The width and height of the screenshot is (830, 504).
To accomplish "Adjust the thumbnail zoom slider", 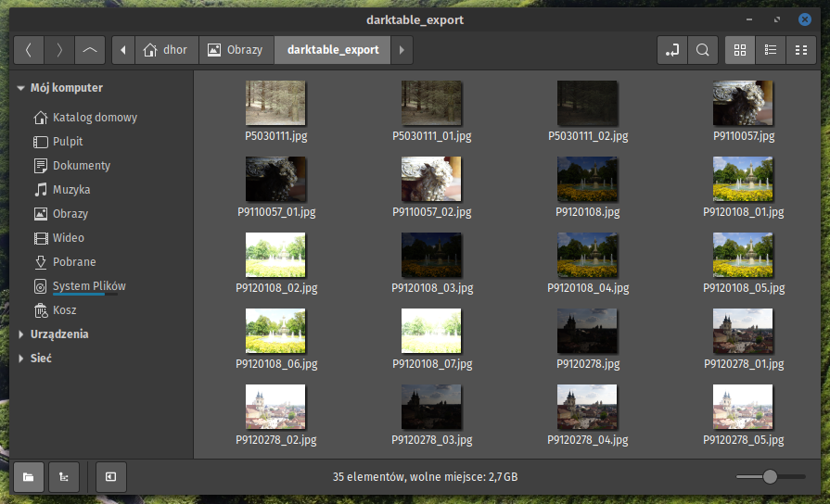I will pos(770,476).
